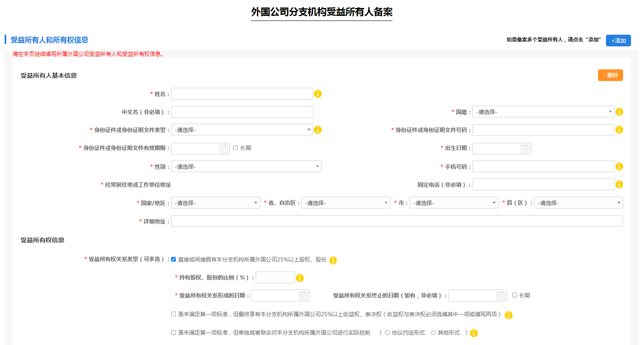644x345 pixels.
Task: Open the calendar for 受益所有权关系形成的日期
Action: pyautogui.click(x=303, y=295)
